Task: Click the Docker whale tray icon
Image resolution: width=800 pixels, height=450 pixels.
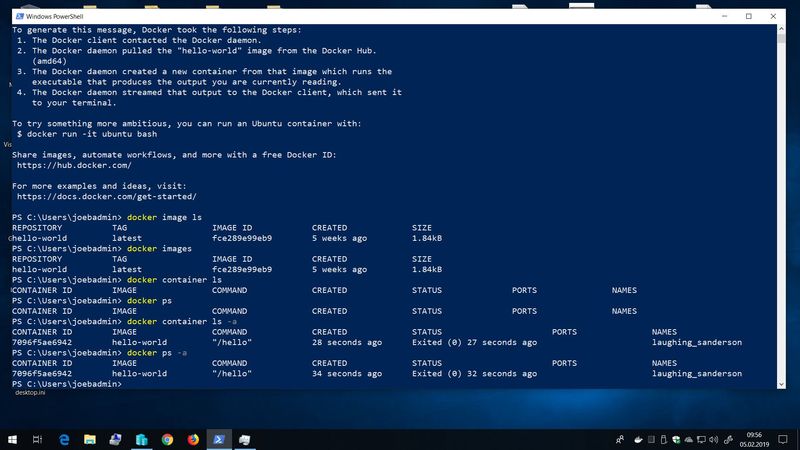Action: (638, 439)
